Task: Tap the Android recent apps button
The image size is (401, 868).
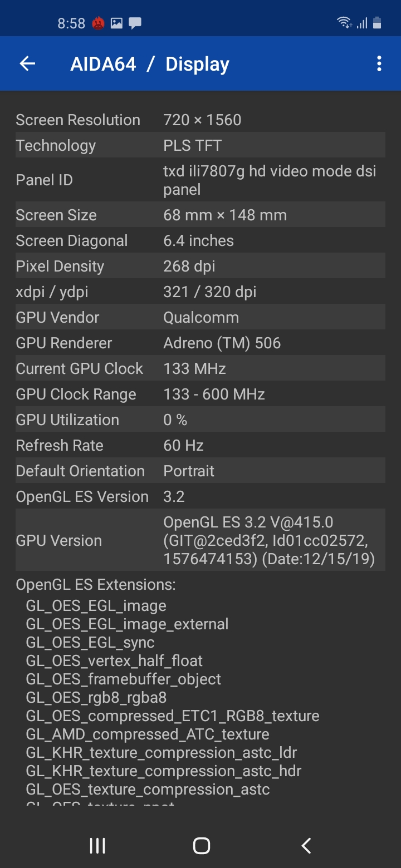Action: click(x=97, y=846)
